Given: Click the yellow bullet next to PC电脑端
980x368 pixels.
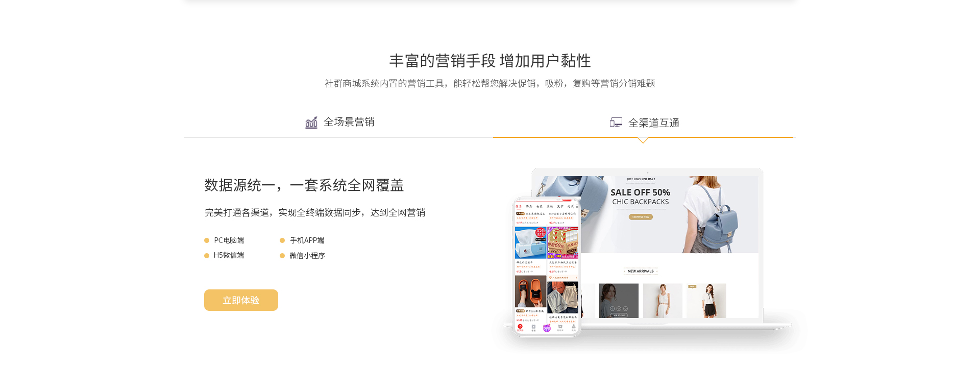Looking at the screenshot, I should (207, 240).
